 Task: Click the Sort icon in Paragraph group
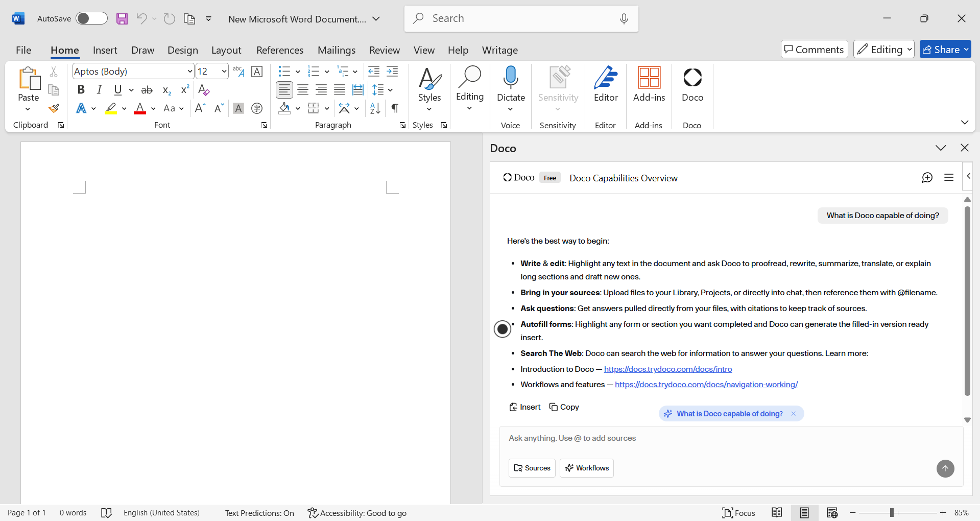tap(375, 108)
